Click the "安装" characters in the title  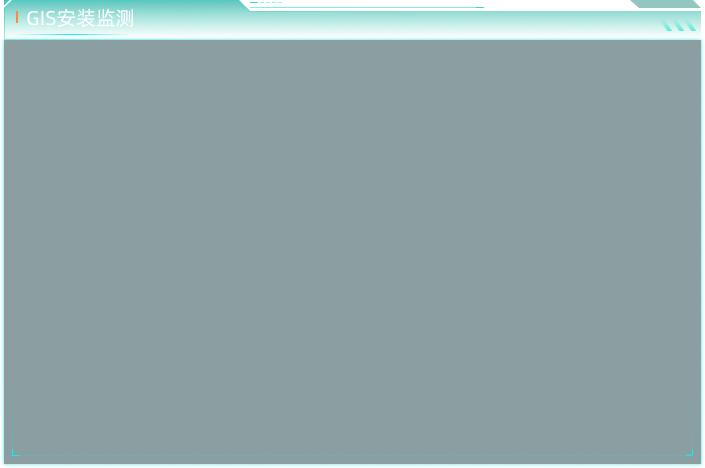77,19
